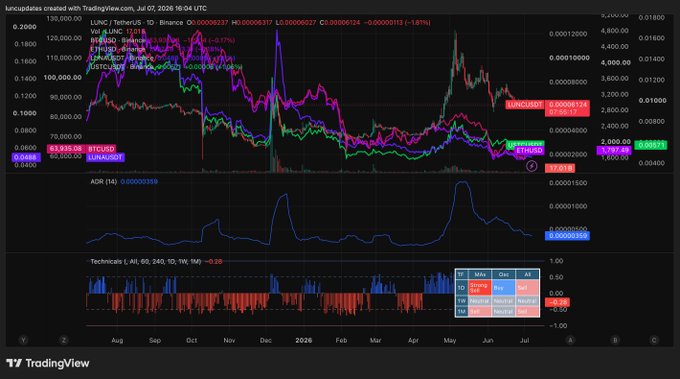Click the Osc column header

[503, 274]
